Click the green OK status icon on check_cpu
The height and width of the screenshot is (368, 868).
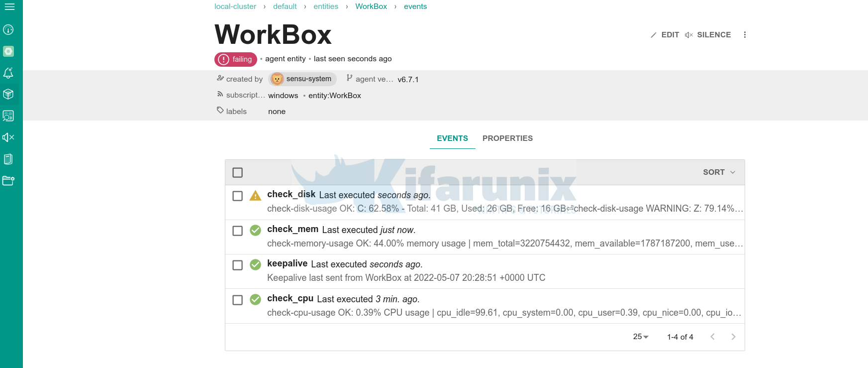click(255, 300)
